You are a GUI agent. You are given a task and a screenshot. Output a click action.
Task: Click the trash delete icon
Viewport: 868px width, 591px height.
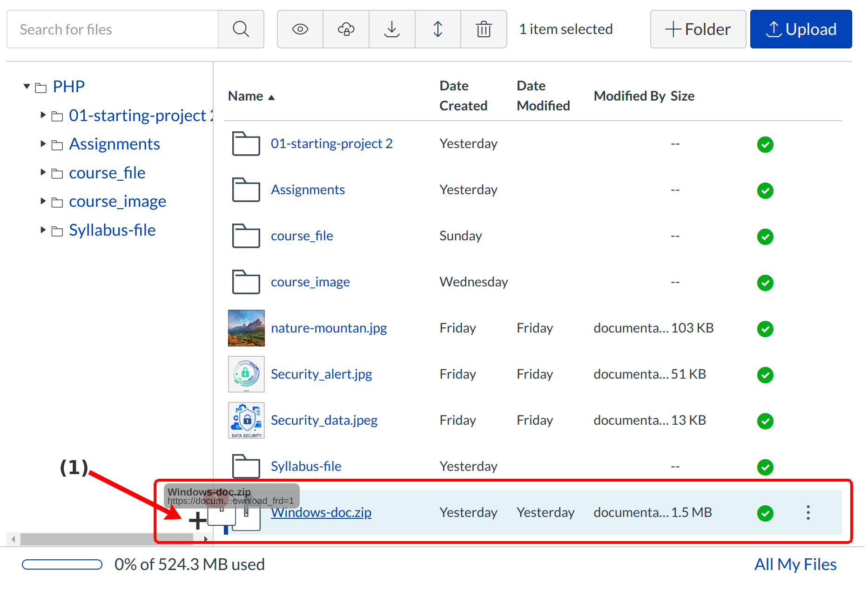[484, 29]
